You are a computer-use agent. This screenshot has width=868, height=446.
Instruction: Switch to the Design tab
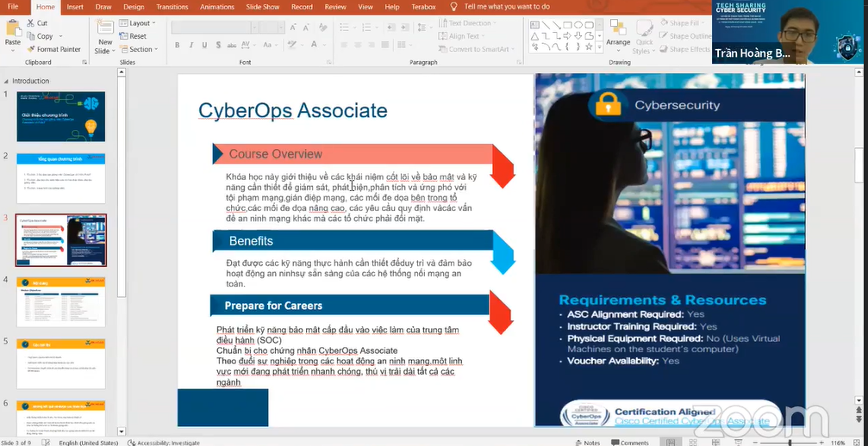point(134,7)
